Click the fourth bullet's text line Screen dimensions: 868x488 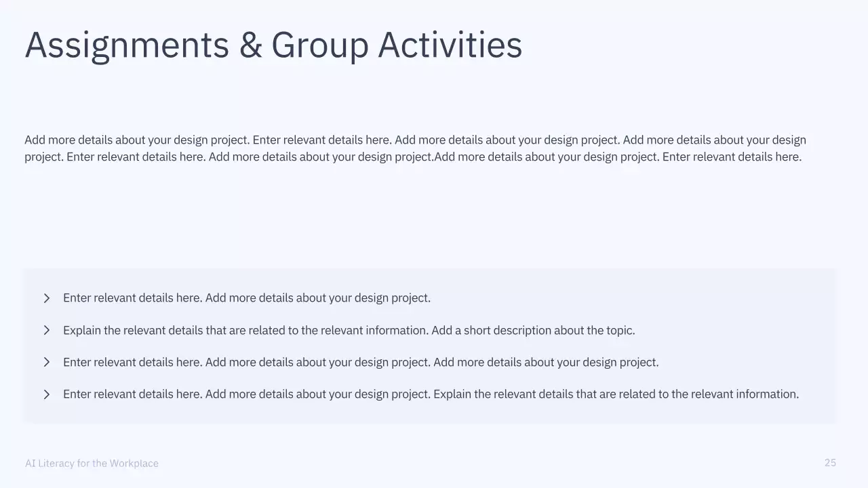coord(431,394)
